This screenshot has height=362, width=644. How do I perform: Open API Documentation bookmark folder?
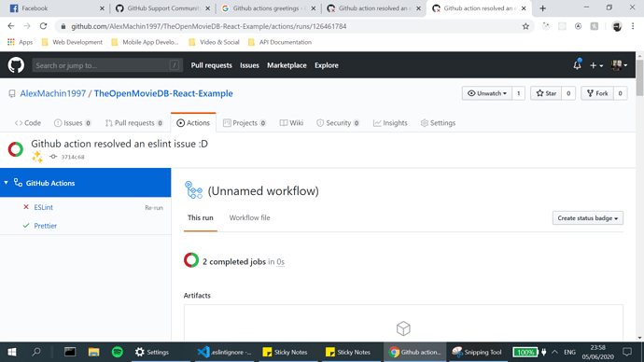click(x=280, y=42)
